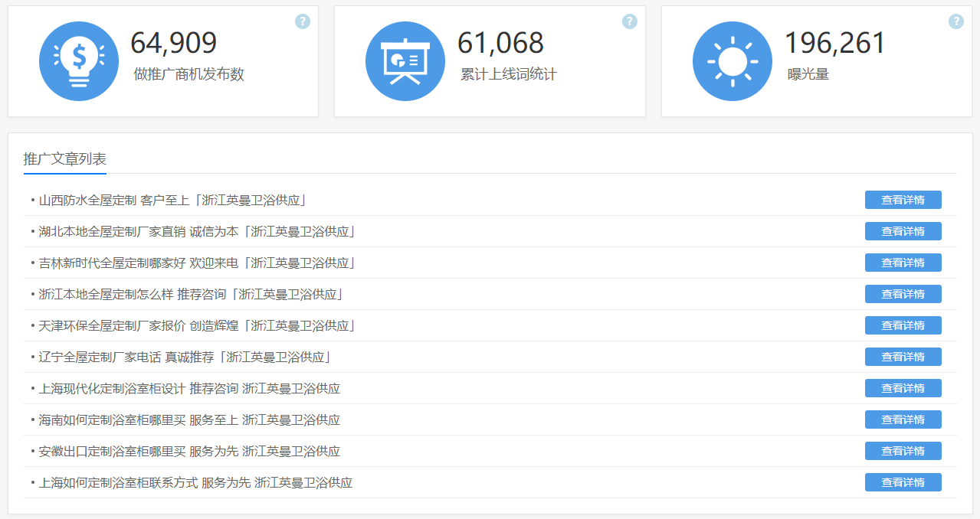The image size is (980, 519).
Task: View details for 山西防水全屋定制 article
Action: [x=903, y=200]
